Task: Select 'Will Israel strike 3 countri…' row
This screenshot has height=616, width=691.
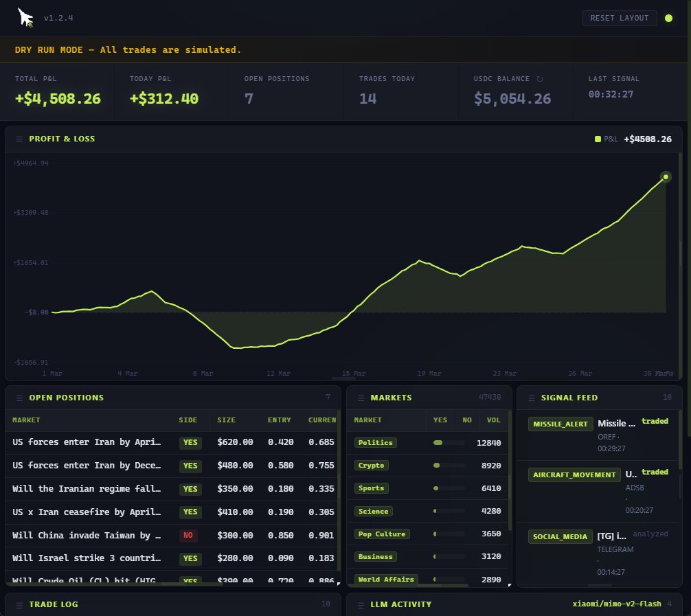Action: pyautogui.click(x=172, y=558)
